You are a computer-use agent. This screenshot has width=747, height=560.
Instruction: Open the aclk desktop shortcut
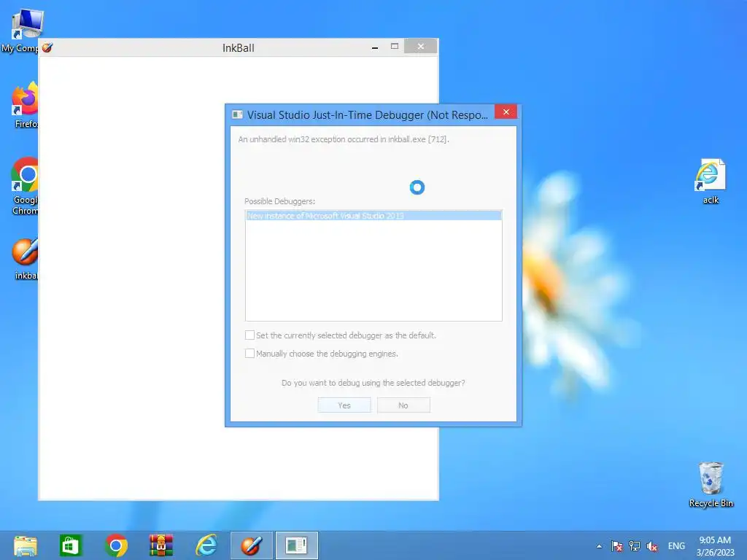[711, 182]
